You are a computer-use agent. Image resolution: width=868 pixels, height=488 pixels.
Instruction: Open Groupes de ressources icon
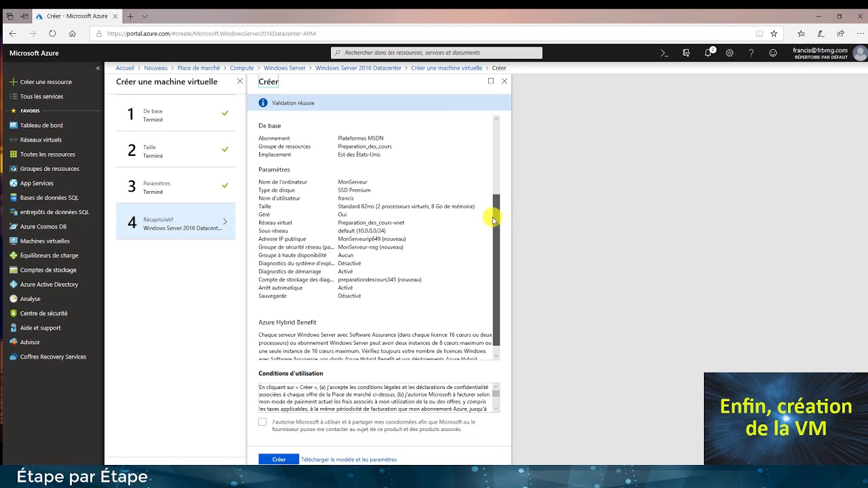pyautogui.click(x=13, y=169)
